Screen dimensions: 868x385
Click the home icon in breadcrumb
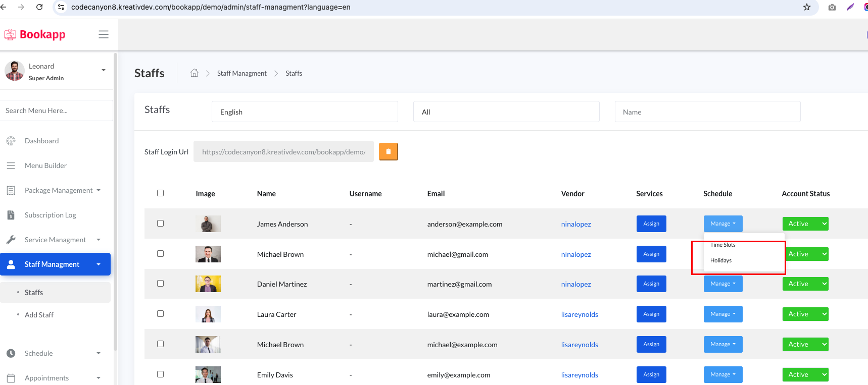[194, 73]
